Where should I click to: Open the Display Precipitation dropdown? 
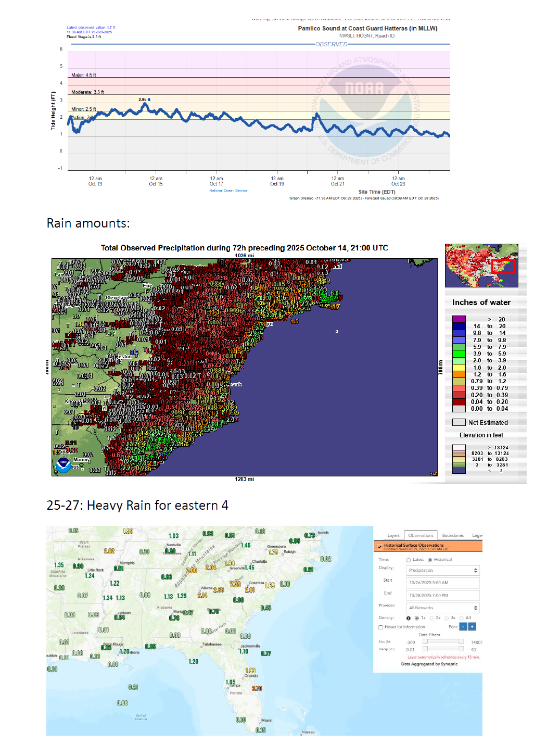442,570
